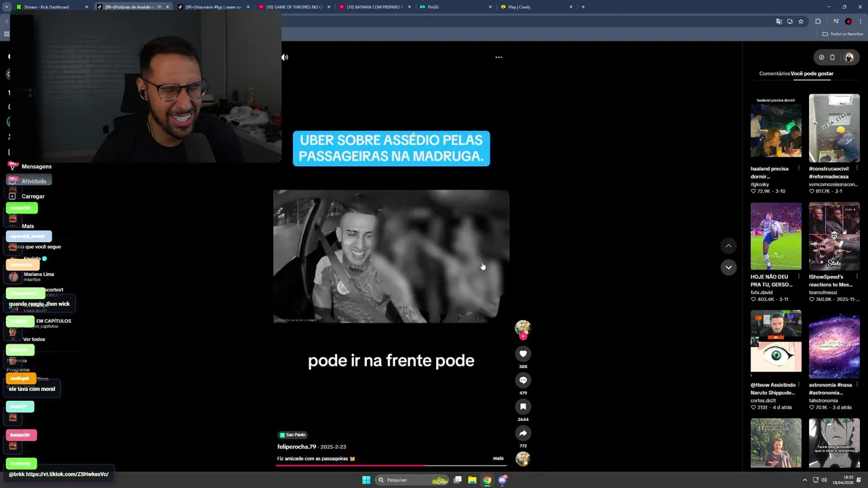The image size is (868, 488).
Task: Open options for '#construcaocivil' card
Action: point(857,169)
